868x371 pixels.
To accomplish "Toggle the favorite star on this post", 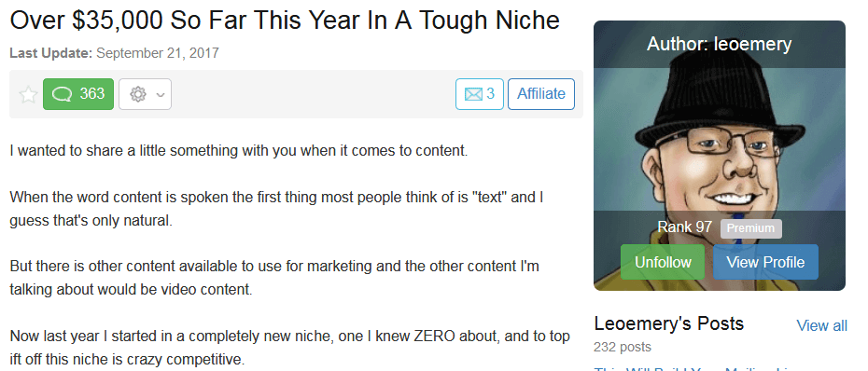I will pos(28,94).
